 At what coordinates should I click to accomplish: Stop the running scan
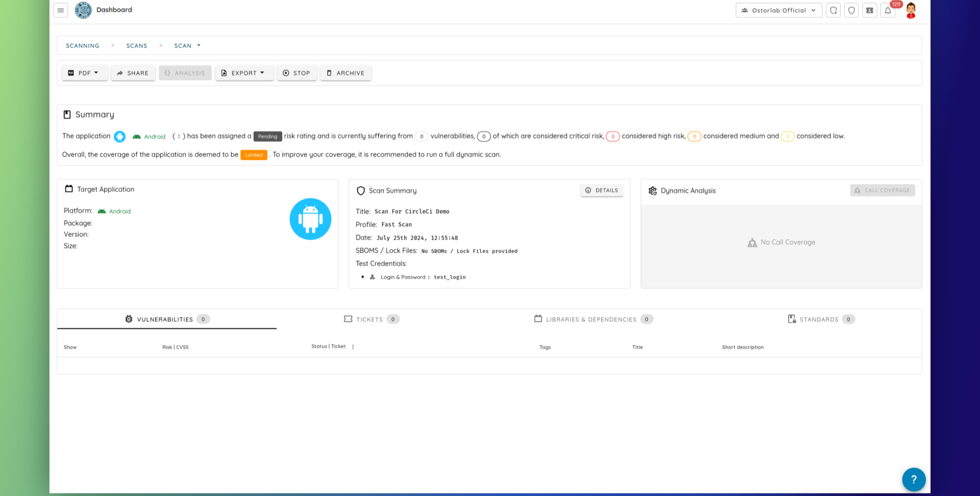pyautogui.click(x=297, y=73)
